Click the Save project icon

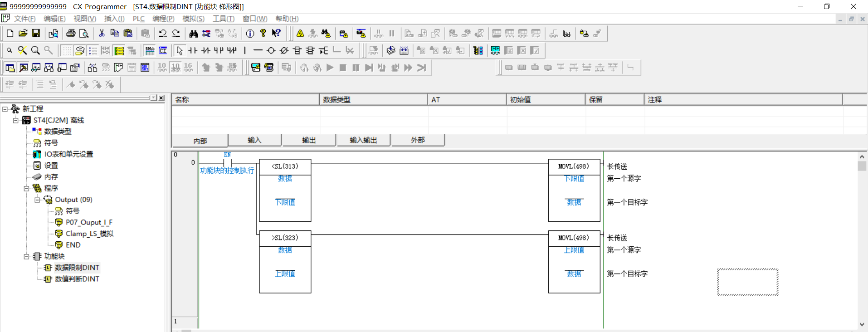(x=36, y=34)
